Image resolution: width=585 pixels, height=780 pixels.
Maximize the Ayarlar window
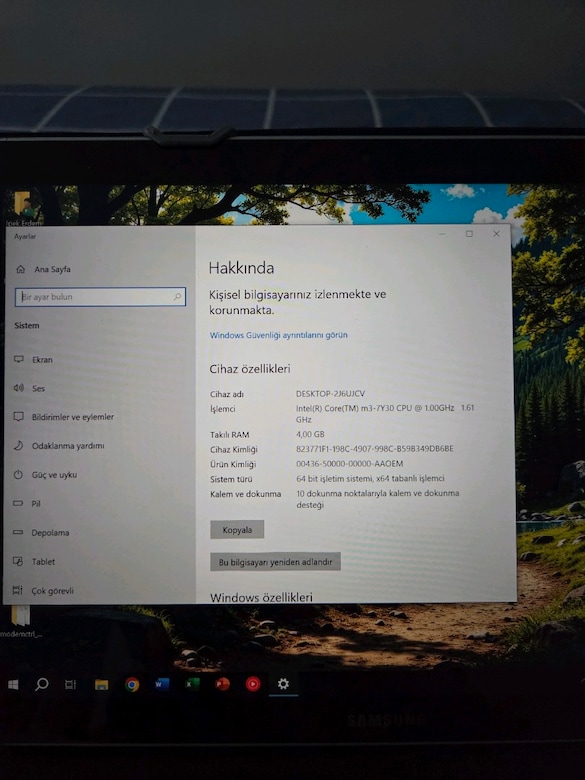coord(469,234)
